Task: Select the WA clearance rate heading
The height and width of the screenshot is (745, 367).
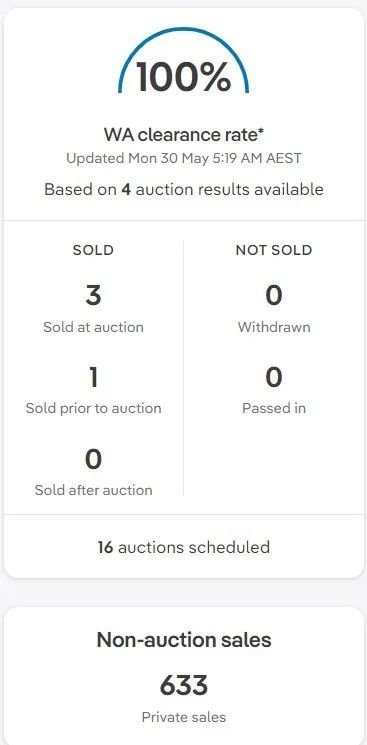Action: [184, 135]
